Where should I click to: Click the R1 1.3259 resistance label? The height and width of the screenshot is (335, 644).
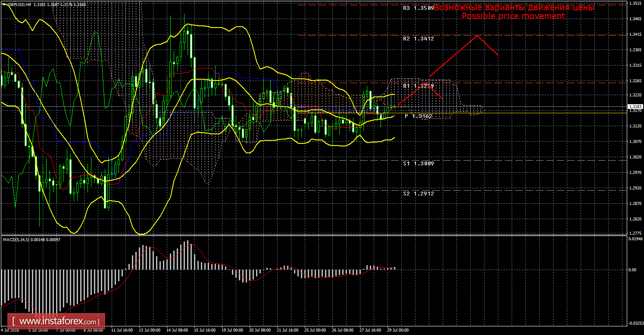pos(418,86)
